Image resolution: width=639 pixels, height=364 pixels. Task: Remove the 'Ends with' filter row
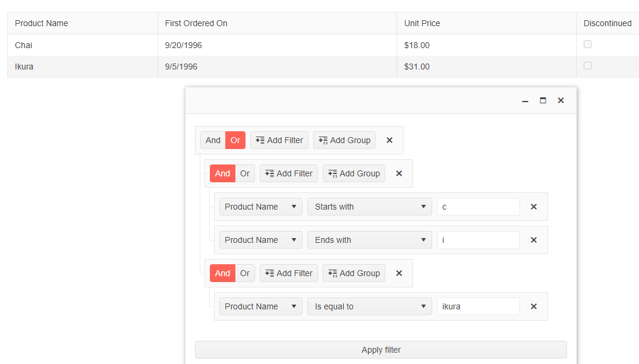[x=533, y=240]
